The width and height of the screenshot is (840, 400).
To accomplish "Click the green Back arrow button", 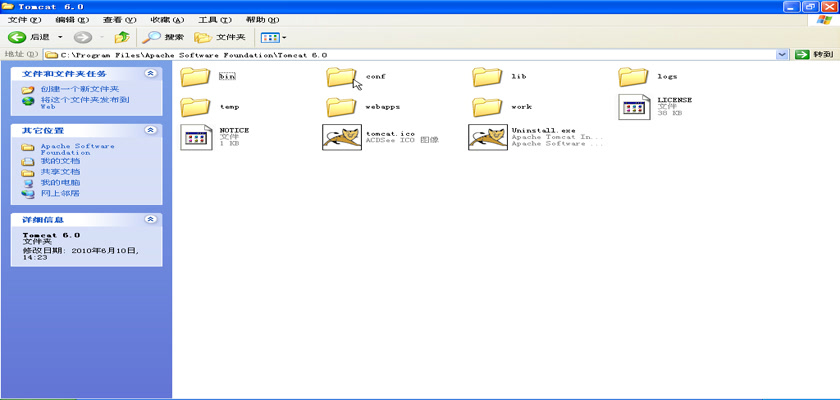I will 17,37.
